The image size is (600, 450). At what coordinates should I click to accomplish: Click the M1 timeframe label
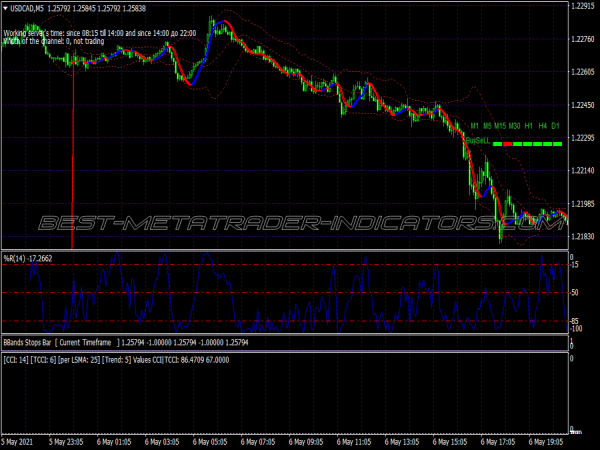474,126
